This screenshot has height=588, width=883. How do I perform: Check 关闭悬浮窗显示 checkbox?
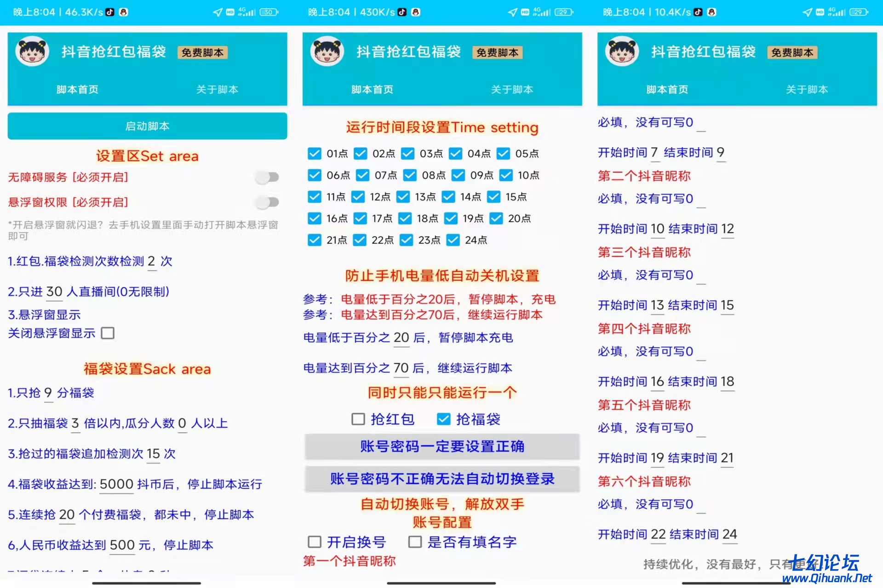pos(108,333)
